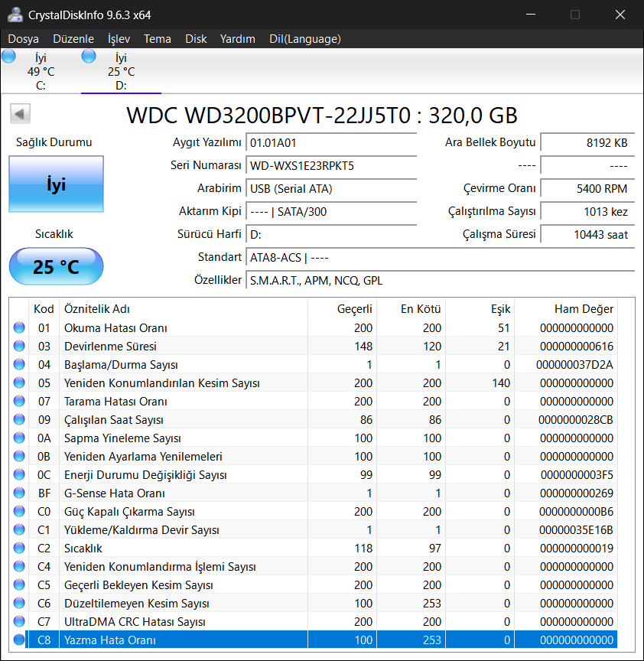Select the D: disk tab

click(x=121, y=71)
